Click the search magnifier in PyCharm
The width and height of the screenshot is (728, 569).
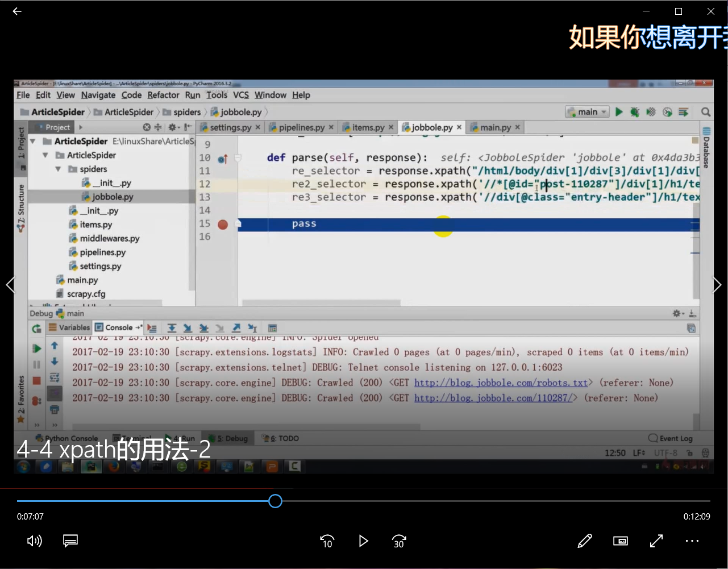(x=705, y=112)
